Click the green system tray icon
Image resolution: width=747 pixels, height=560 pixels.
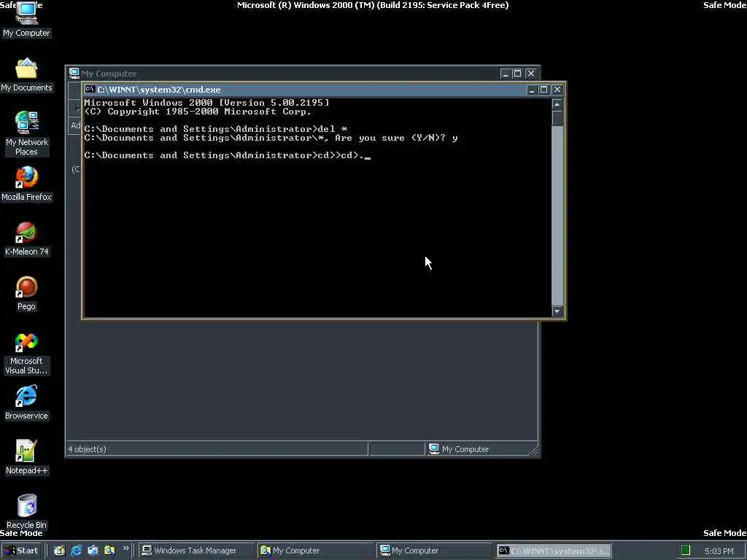click(x=686, y=551)
